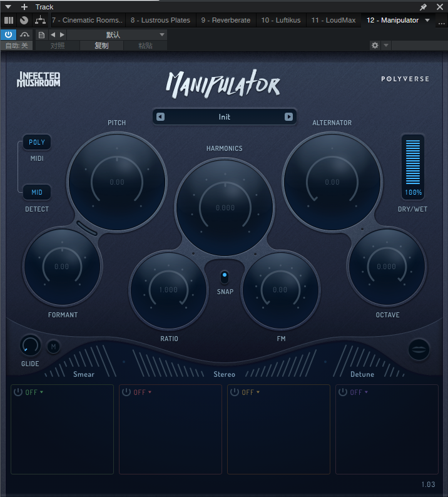Screen dimensions: 448x497
Task: Switch to the 8 - Lustrous Plates tab
Action: 160,20
